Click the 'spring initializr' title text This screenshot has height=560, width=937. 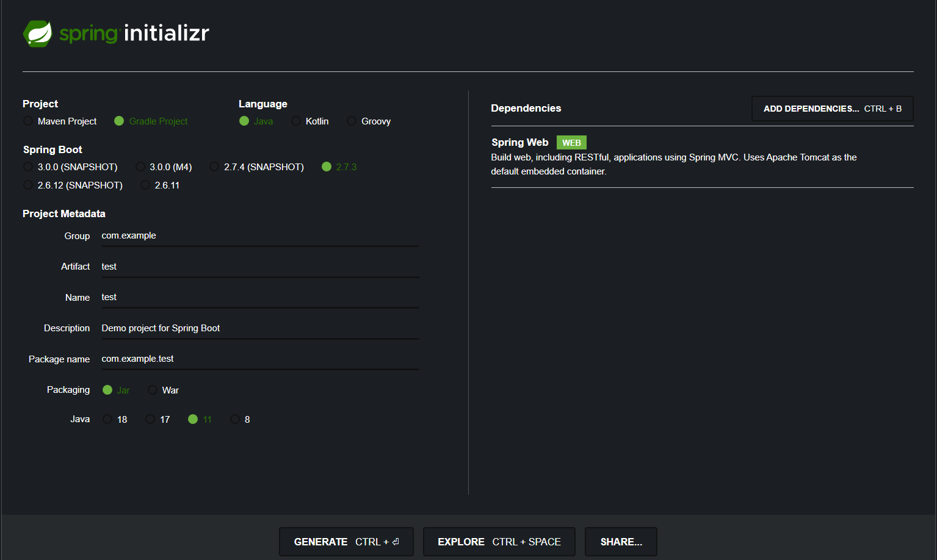click(x=134, y=33)
